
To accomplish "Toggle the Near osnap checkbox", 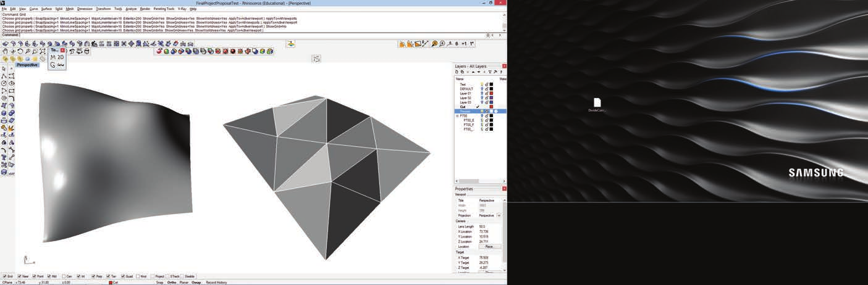I will click(x=20, y=276).
